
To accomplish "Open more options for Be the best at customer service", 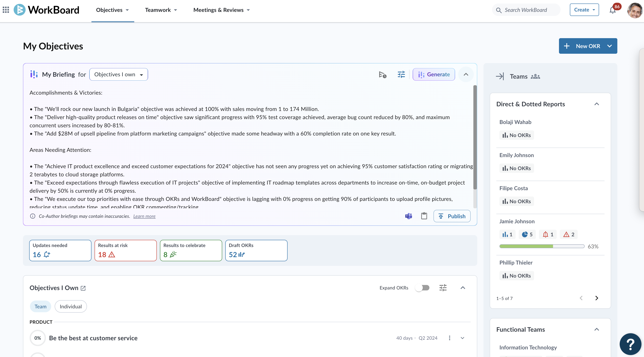I will pyautogui.click(x=449, y=338).
